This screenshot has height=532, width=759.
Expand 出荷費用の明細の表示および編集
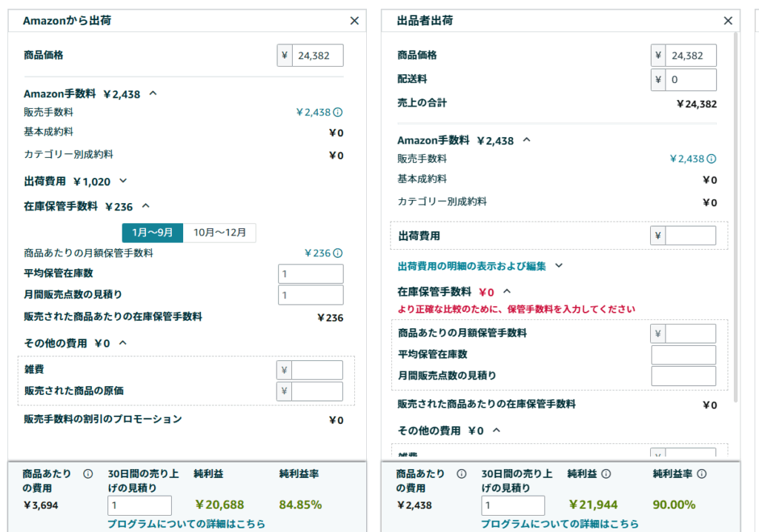tap(559, 265)
